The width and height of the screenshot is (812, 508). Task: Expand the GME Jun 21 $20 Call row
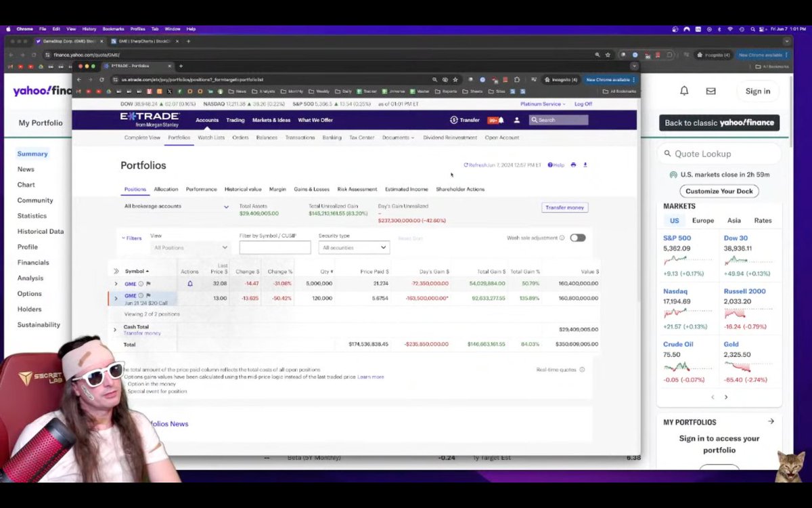[x=116, y=298]
